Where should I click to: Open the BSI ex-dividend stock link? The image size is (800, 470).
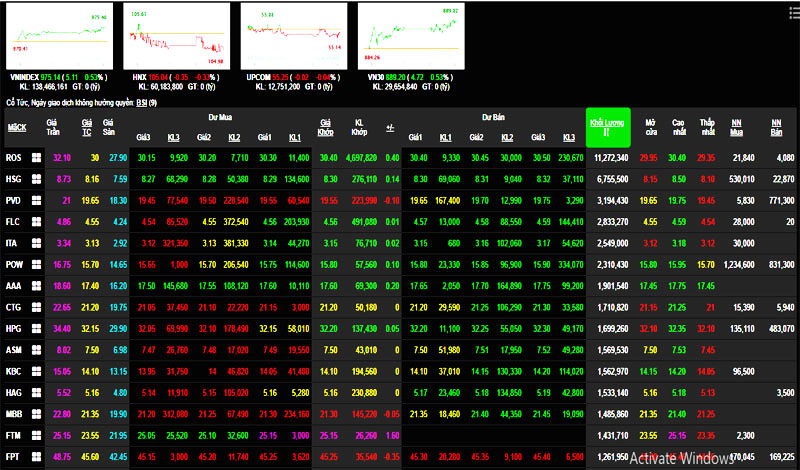tap(140, 102)
